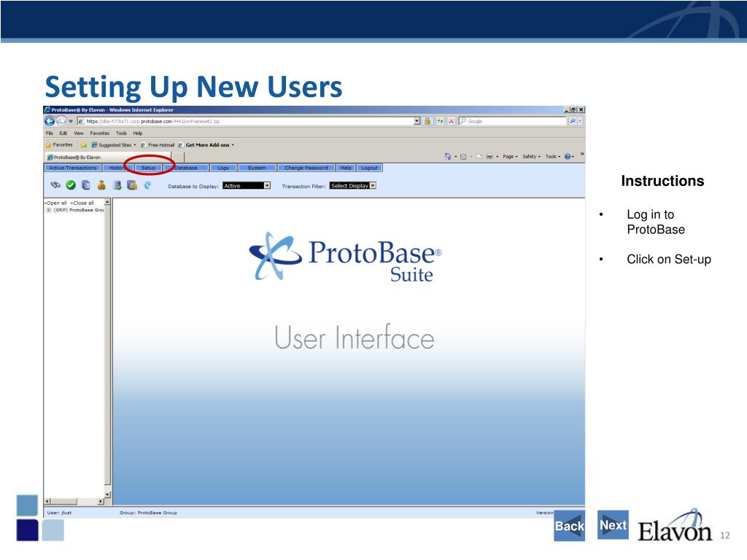Click the ProtoBase Help button
Screen dimensions: 747x560
click(346, 168)
